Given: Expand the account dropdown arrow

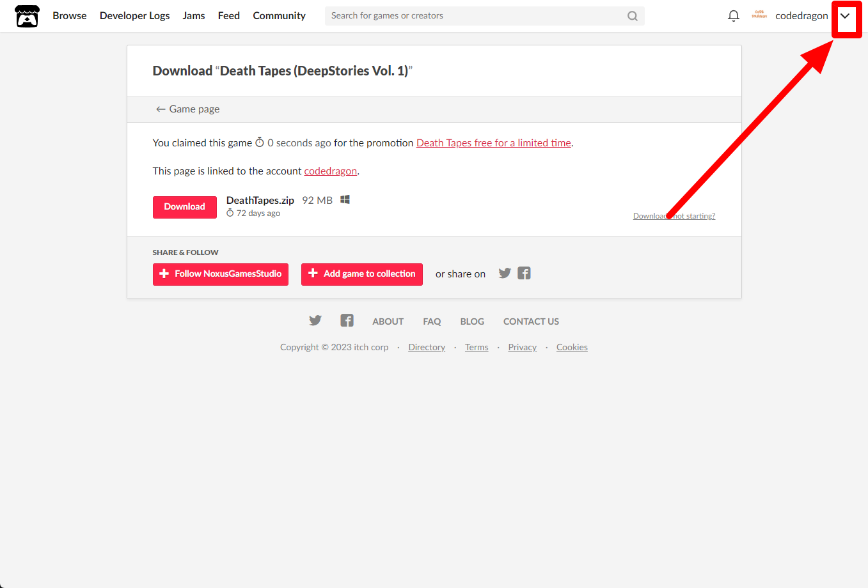Looking at the screenshot, I should pos(845,16).
